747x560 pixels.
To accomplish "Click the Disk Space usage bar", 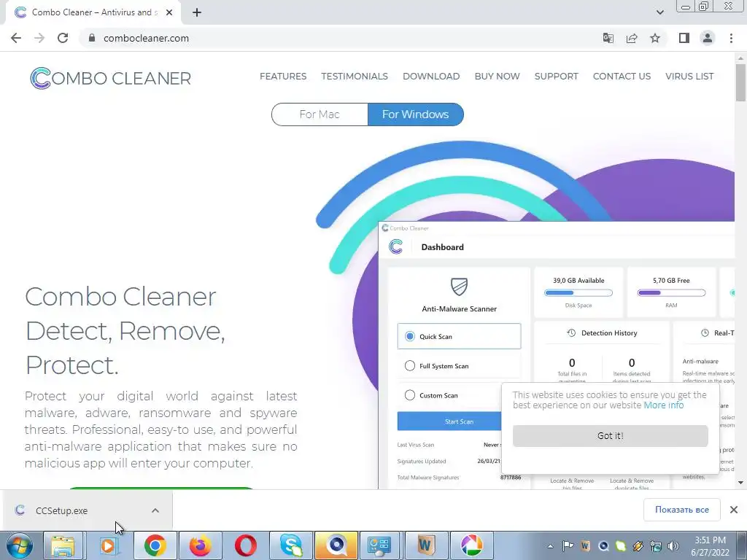I will [x=578, y=293].
